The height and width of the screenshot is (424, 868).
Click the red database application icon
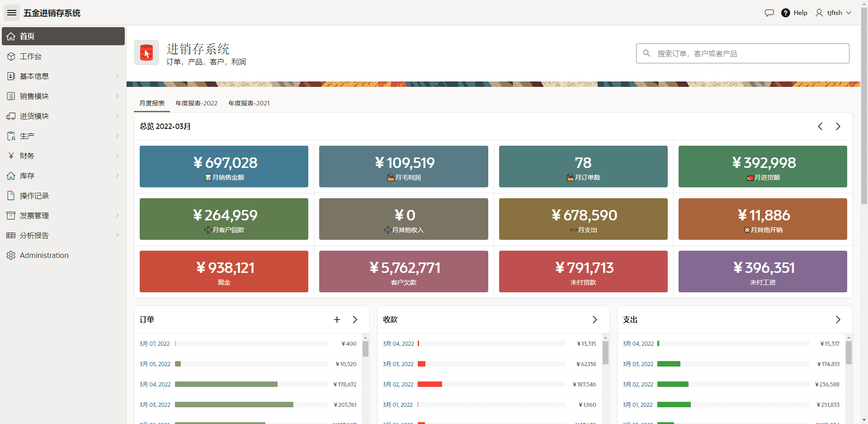[x=146, y=52]
